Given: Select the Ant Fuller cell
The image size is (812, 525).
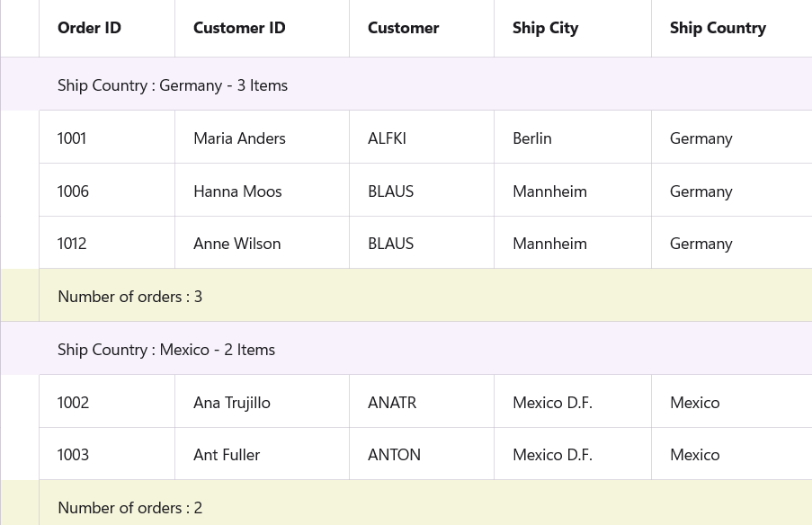Looking at the screenshot, I should pos(227,454).
